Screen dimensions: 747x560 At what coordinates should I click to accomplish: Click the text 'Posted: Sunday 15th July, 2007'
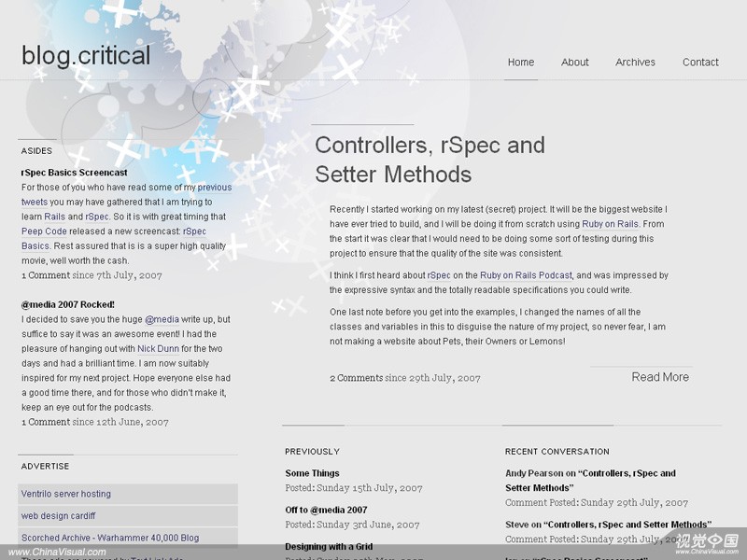coord(354,487)
